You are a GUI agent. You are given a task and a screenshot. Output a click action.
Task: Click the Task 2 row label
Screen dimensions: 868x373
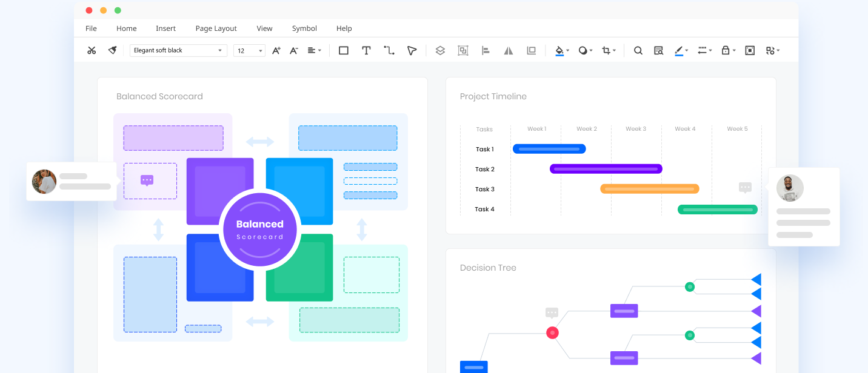485,169
